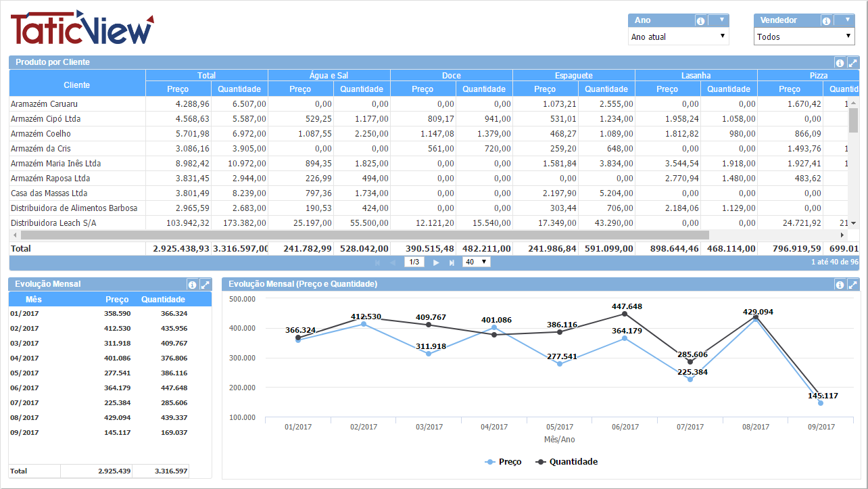Open info for Produto por Cliente panel
Viewport: 868px width, 489px height.
pos(840,63)
